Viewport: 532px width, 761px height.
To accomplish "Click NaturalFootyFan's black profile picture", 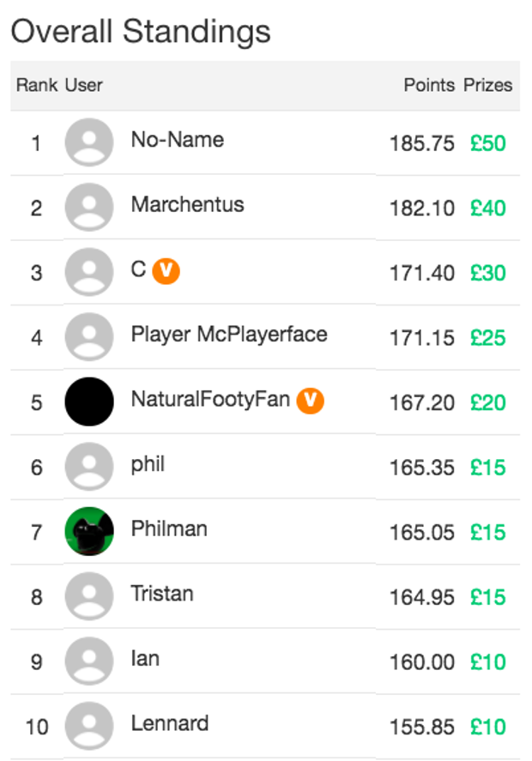I will [x=89, y=402].
